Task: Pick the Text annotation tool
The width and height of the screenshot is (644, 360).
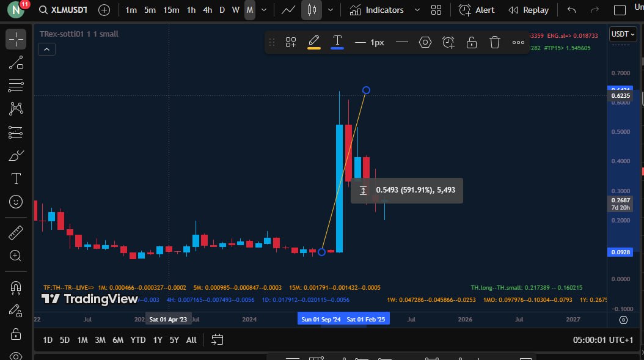Action: [16, 178]
